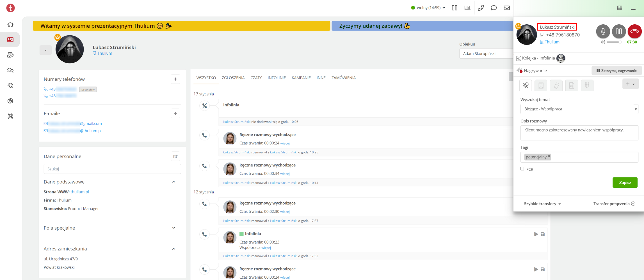Select the contact card tab icon in call panel
Viewport: 644px width, 280px height.
(x=541, y=85)
